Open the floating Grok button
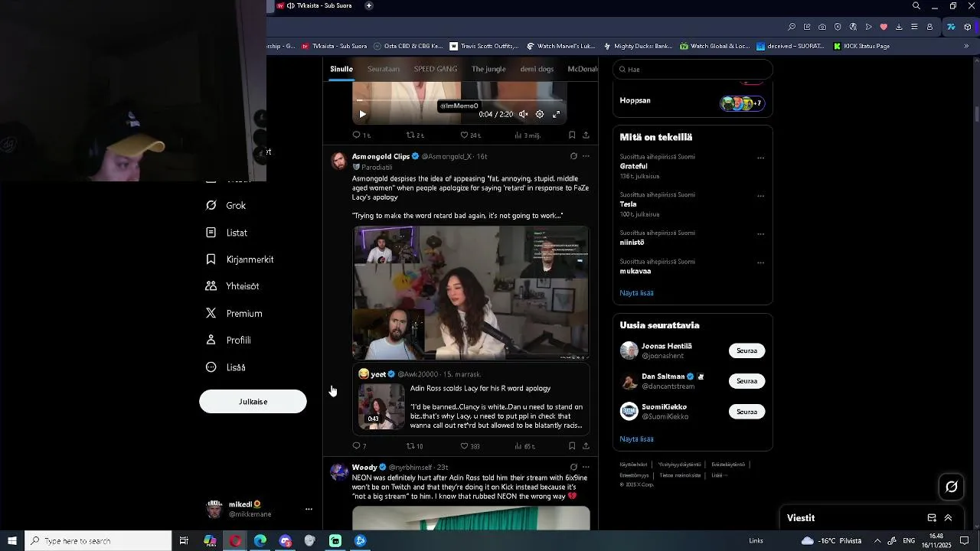This screenshot has width=980, height=551. 952,487
